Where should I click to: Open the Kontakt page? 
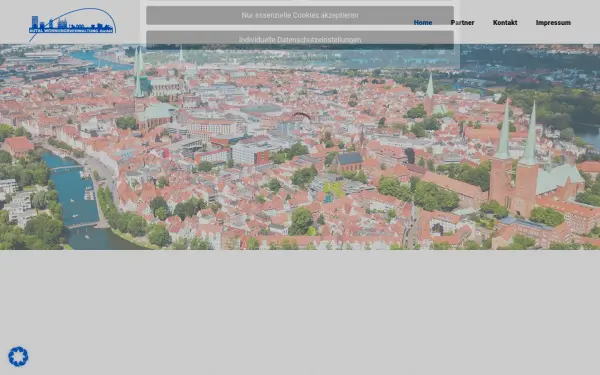pos(505,23)
